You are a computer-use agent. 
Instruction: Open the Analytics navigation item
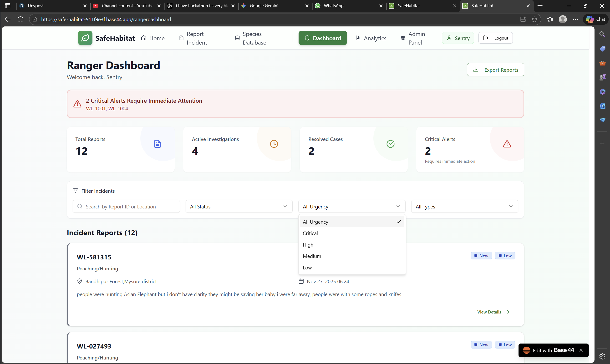coord(371,38)
